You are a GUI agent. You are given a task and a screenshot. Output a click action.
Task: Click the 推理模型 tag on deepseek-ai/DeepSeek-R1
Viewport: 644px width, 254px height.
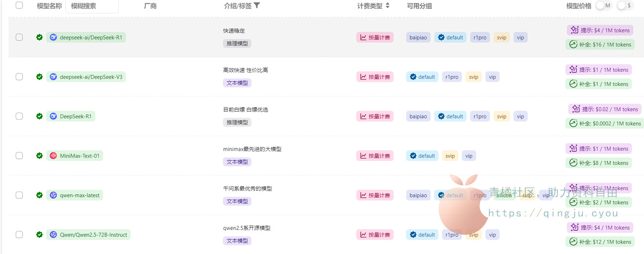coord(237,44)
